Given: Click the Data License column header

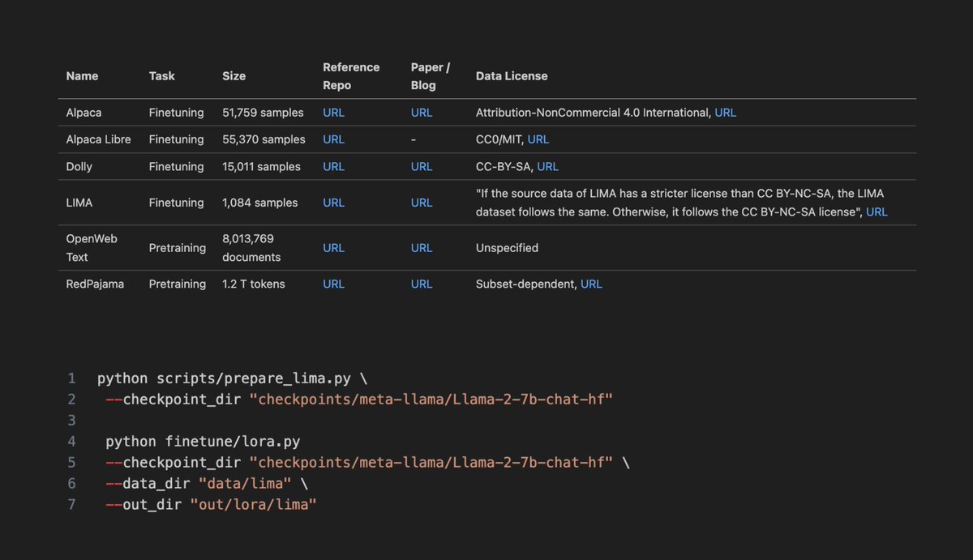Looking at the screenshot, I should tap(512, 76).
